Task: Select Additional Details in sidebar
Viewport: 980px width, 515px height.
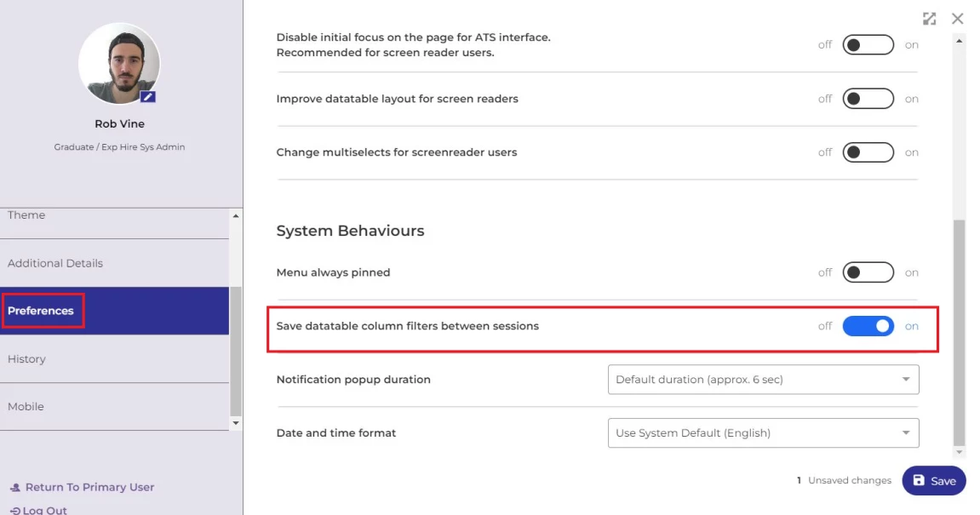Action: tap(55, 263)
